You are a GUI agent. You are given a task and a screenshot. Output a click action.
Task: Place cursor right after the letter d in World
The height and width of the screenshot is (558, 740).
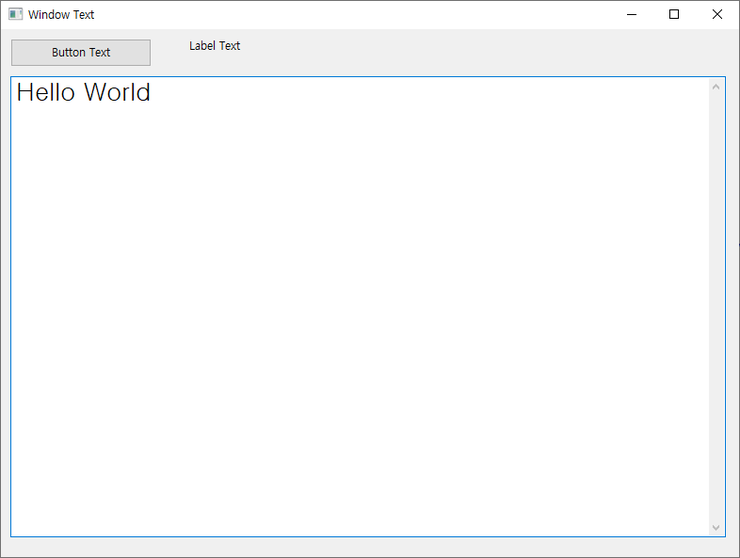pyautogui.click(x=152, y=93)
